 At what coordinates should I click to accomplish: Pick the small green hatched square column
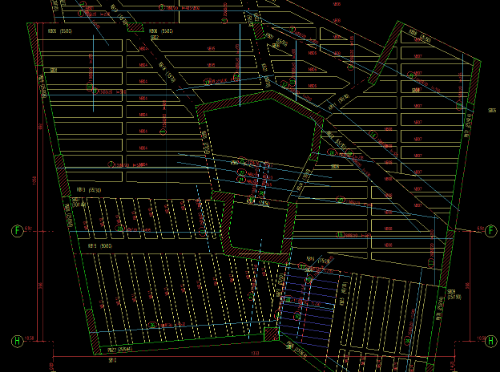point(271,334)
